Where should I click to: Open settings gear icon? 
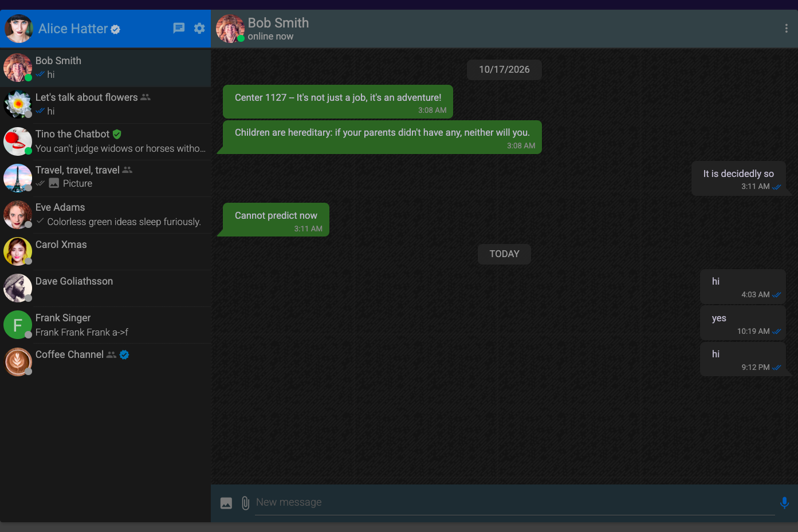pos(199,28)
